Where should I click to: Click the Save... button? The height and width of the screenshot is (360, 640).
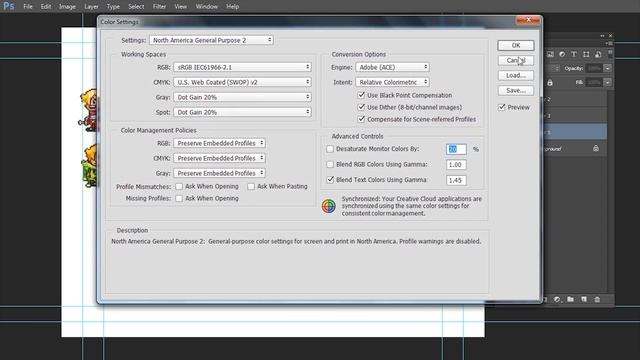(x=516, y=90)
